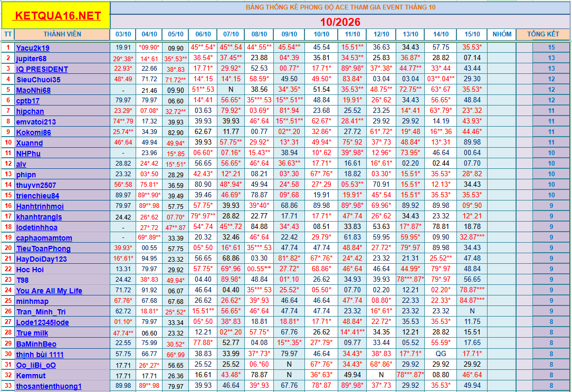
Task: Click 70.91 in thuyvn2507's row
Action: pyautogui.click(x=381, y=185)
